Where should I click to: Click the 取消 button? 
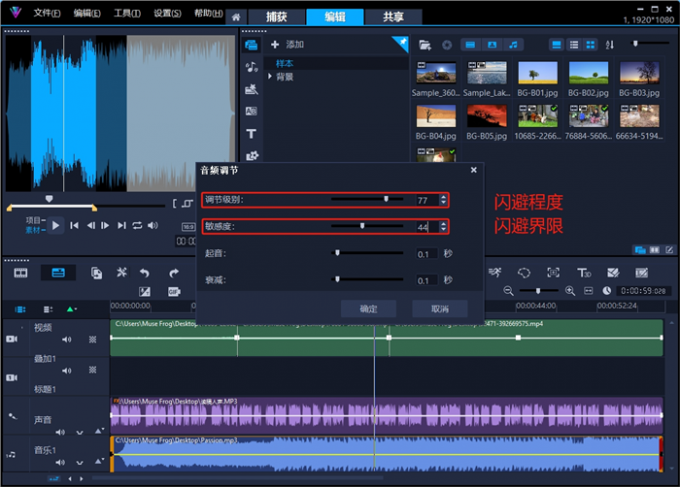440,309
